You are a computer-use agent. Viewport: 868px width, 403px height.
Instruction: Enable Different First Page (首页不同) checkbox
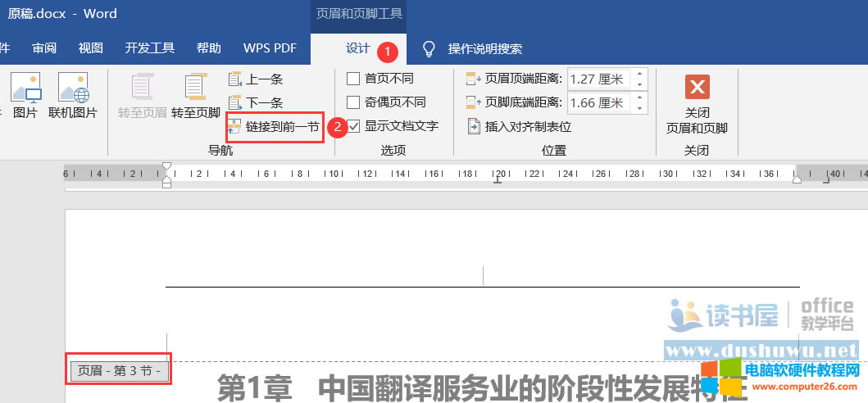pos(354,79)
